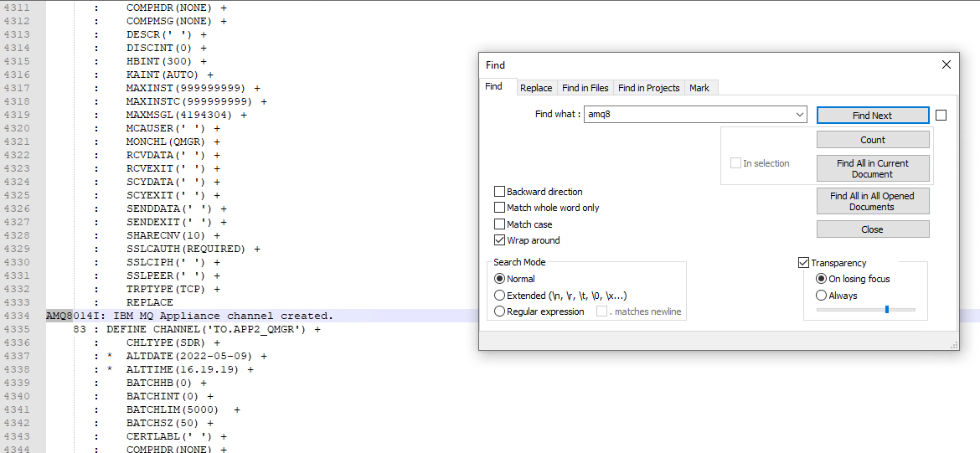Toggle the checkbox beside Find Next
This screenshot has height=453, width=980.
tap(941, 115)
